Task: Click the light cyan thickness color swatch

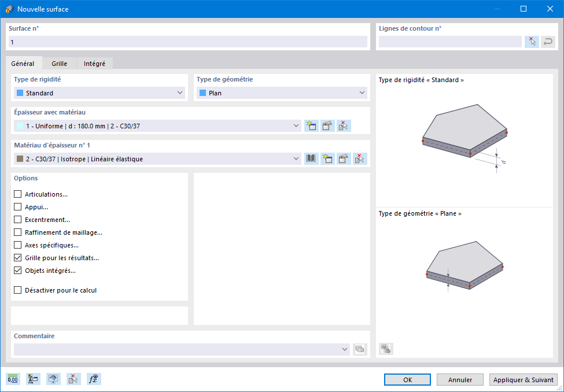Action: 20,126
